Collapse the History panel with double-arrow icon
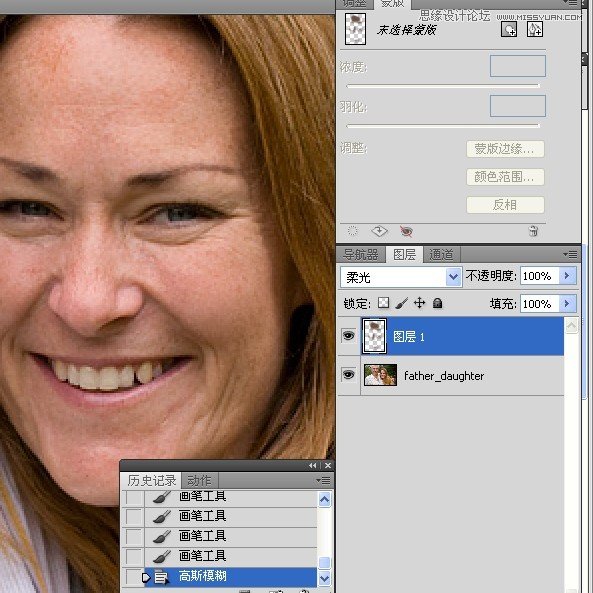The image size is (593, 593). pos(312,466)
